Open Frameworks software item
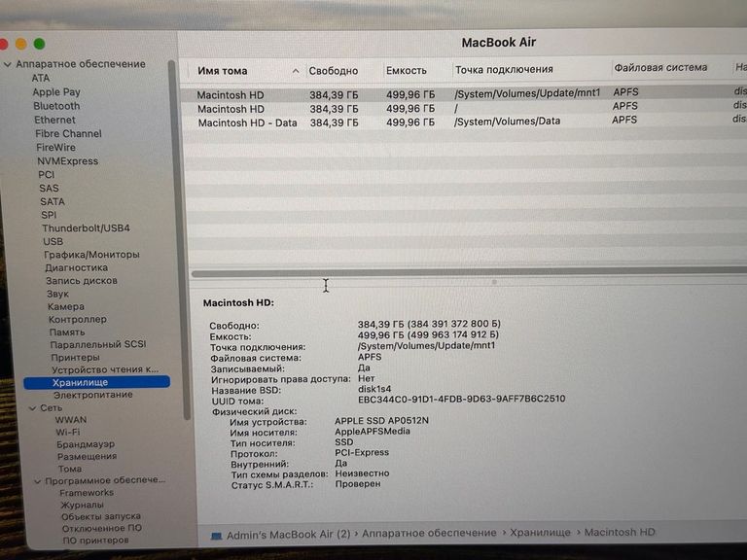747x560 pixels. pos(87,493)
